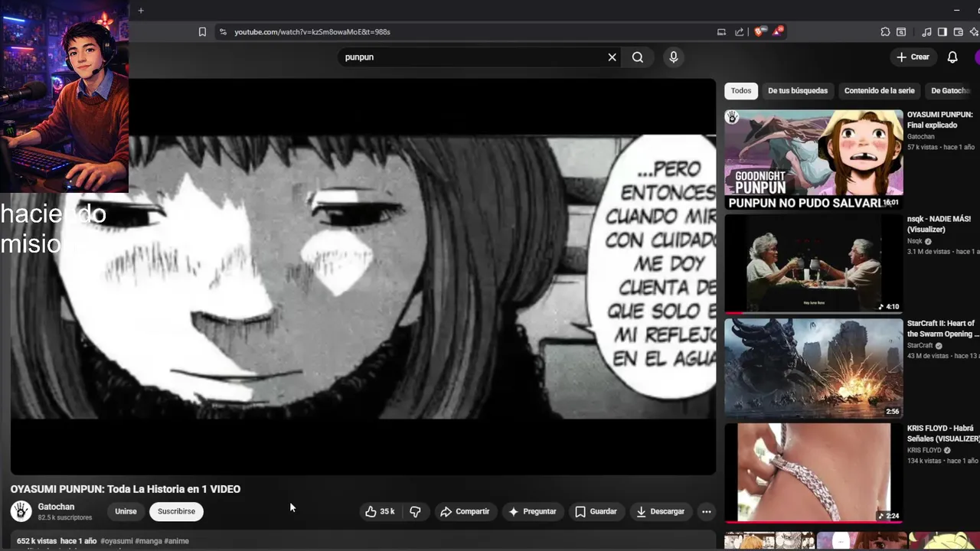Click the 82.5 k suscriptores text
Screen dimensions: 980x551
click(x=65, y=518)
